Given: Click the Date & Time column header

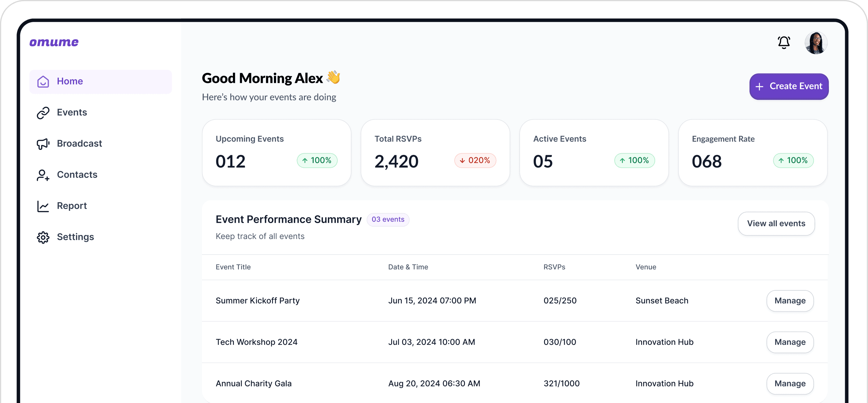Looking at the screenshot, I should point(408,267).
